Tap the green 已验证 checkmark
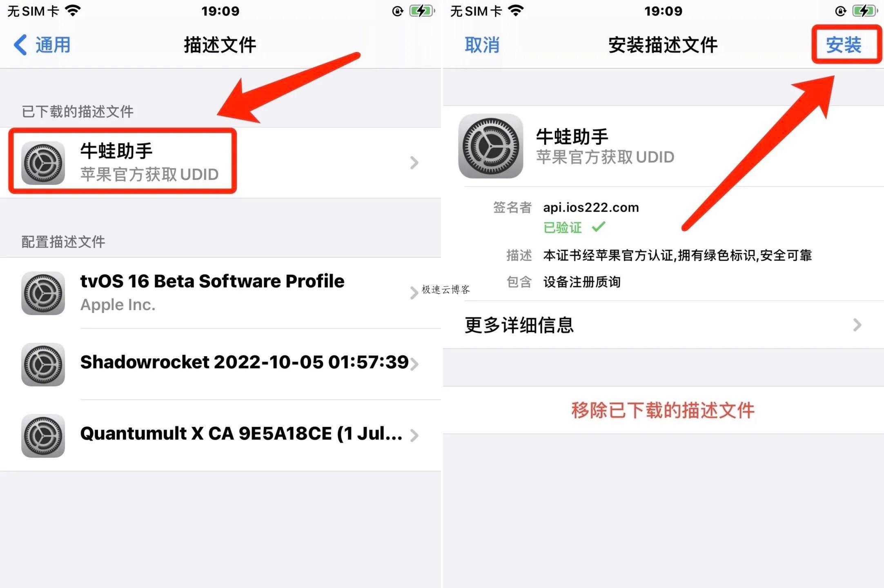 (599, 226)
